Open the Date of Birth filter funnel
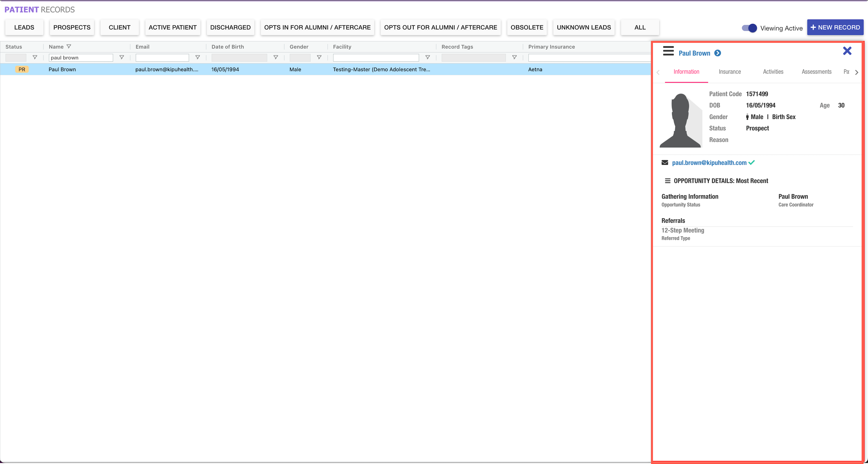Viewport: 868px width, 464px height. pyautogui.click(x=276, y=57)
